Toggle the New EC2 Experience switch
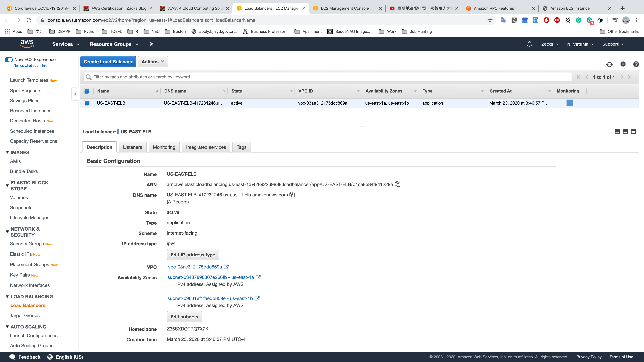This screenshot has height=362, width=644. click(x=9, y=59)
